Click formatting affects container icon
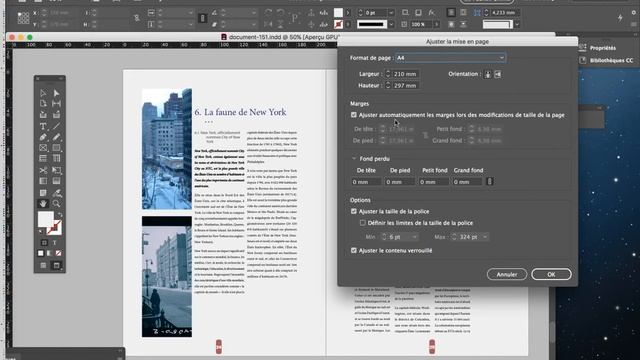The image size is (640, 360). point(44,242)
